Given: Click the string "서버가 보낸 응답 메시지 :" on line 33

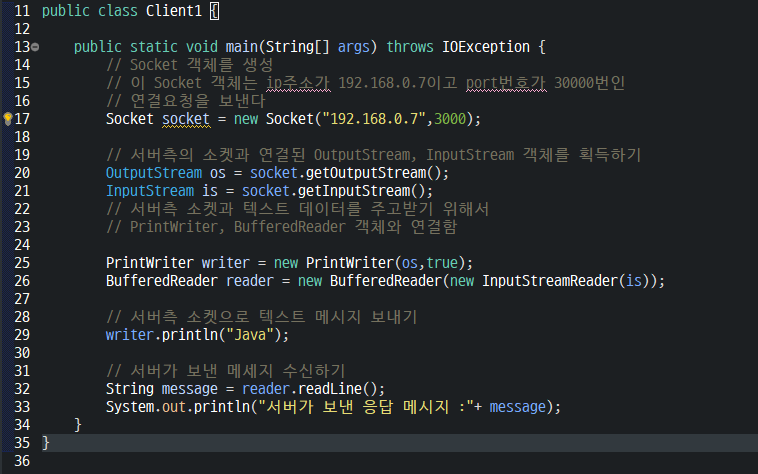Looking at the screenshot, I should (365, 407).
